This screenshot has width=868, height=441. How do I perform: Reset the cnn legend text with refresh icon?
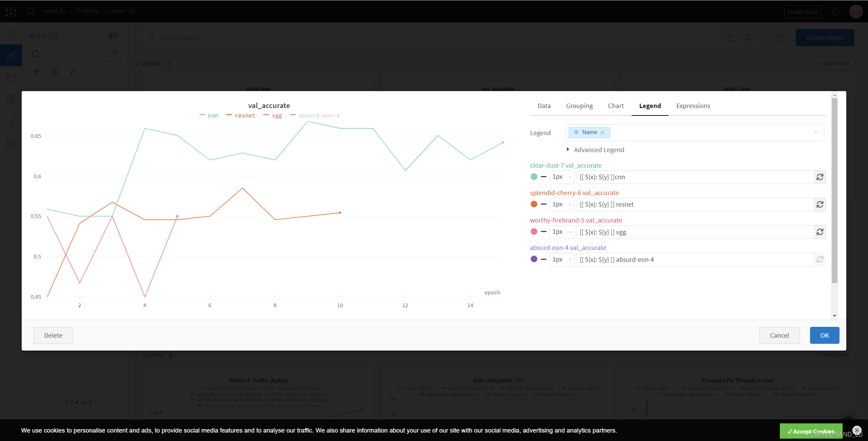820,177
